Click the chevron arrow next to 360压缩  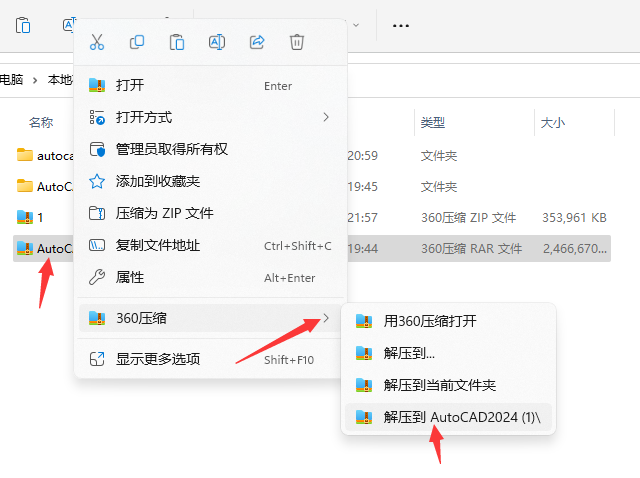(x=326, y=318)
